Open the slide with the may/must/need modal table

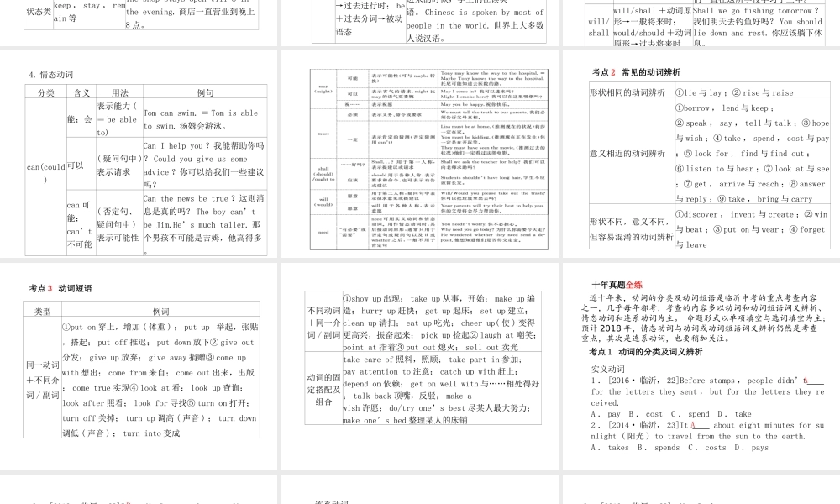coord(420,153)
